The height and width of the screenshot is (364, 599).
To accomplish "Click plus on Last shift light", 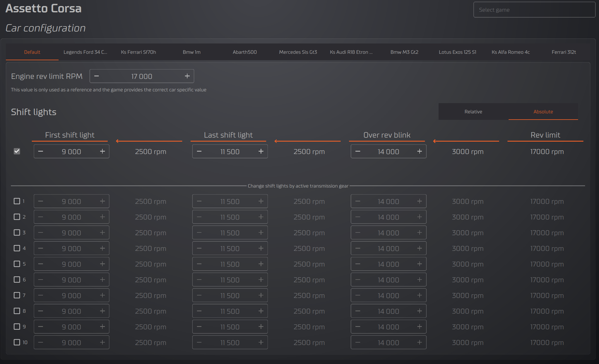I will pos(261,151).
